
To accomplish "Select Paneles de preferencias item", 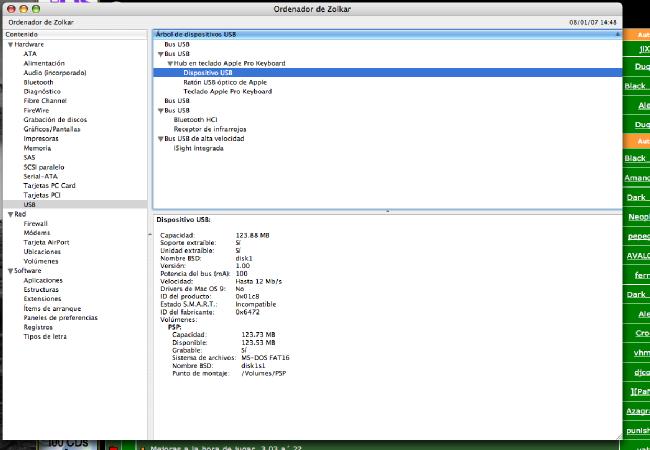I will click(61, 317).
